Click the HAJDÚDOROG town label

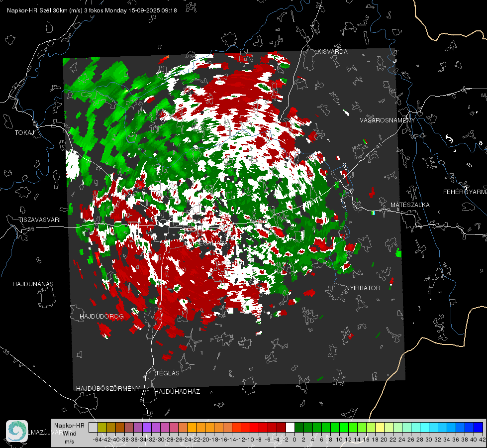pyautogui.click(x=101, y=316)
